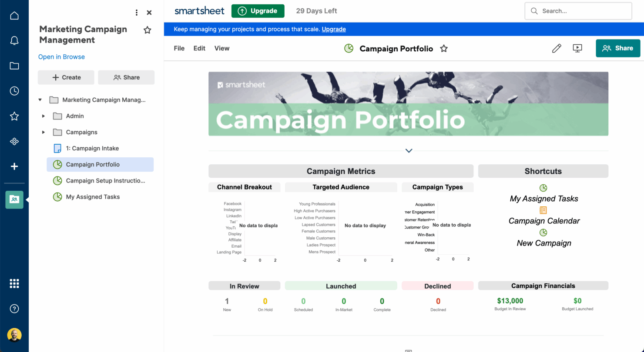644x352 pixels.
Task: Click the Campaign Portfolio banner image
Action: tap(408, 104)
